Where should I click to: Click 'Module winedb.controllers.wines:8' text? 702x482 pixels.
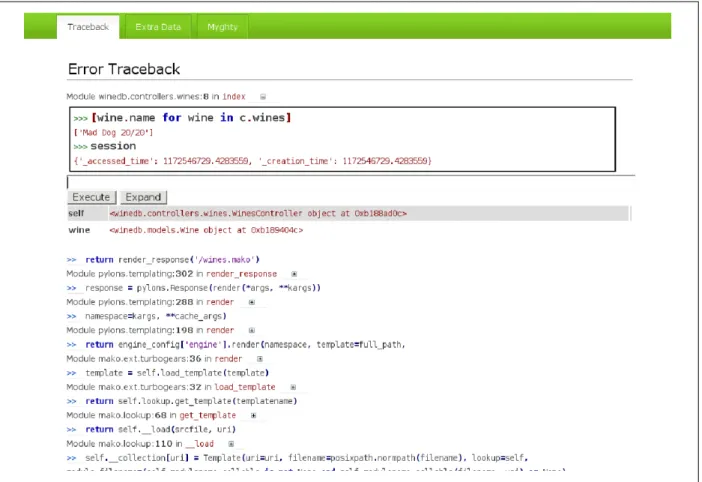pyautogui.click(x=137, y=97)
